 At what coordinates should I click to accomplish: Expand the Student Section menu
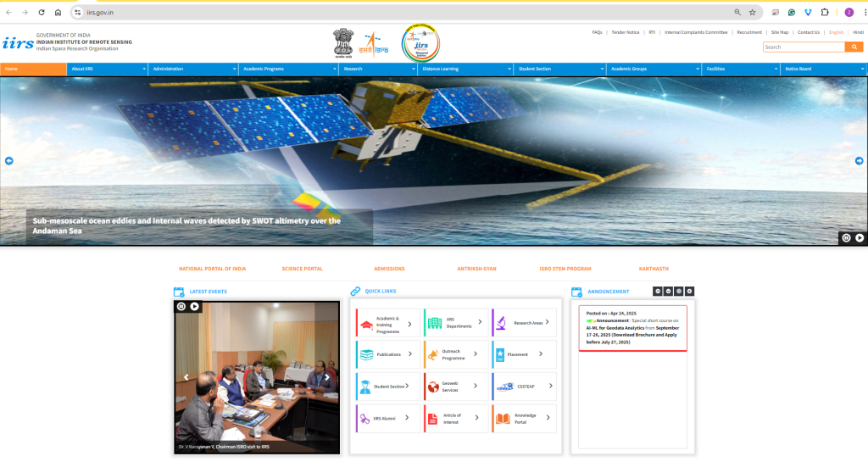coord(559,70)
